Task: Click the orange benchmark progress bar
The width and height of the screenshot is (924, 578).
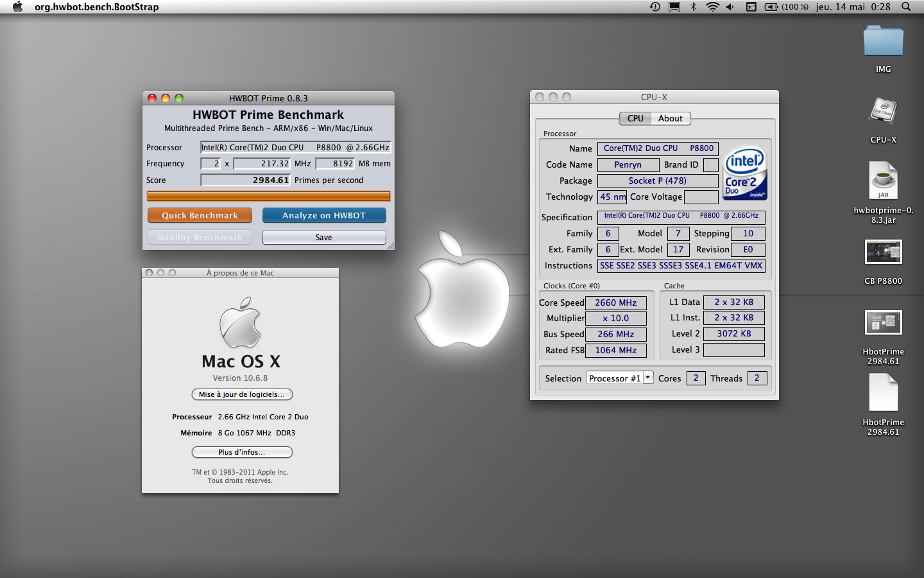Action: point(269,196)
